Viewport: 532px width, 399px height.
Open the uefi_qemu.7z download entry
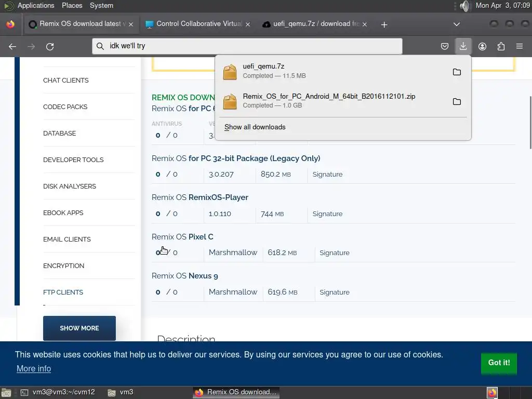point(332,71)
